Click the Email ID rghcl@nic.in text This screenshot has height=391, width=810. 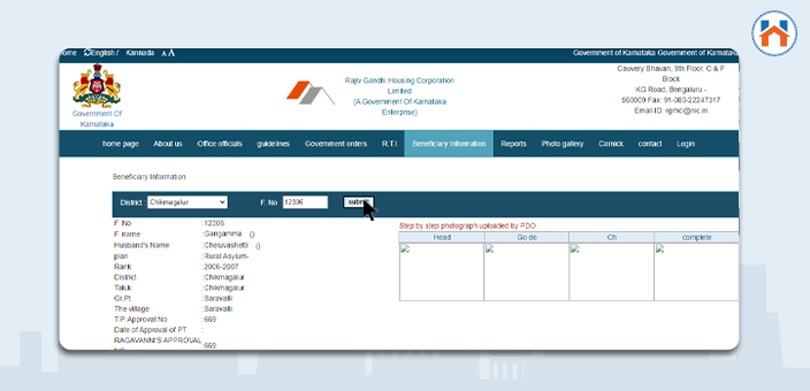pos(671,111)
